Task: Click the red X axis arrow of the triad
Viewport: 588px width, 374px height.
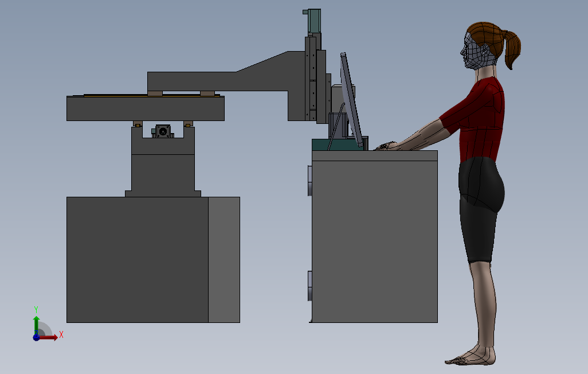Action: (x=49, y=338)
